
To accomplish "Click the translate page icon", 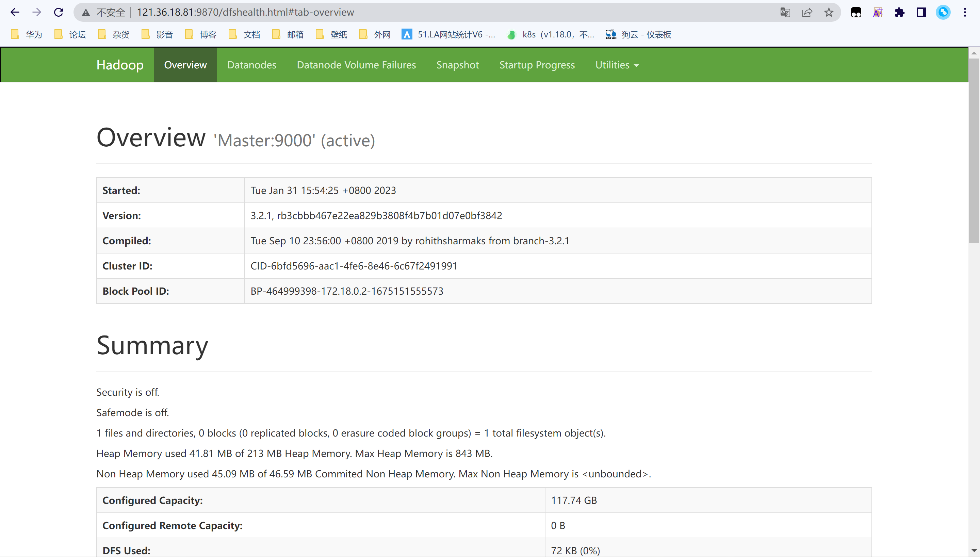I will [785, 12].
